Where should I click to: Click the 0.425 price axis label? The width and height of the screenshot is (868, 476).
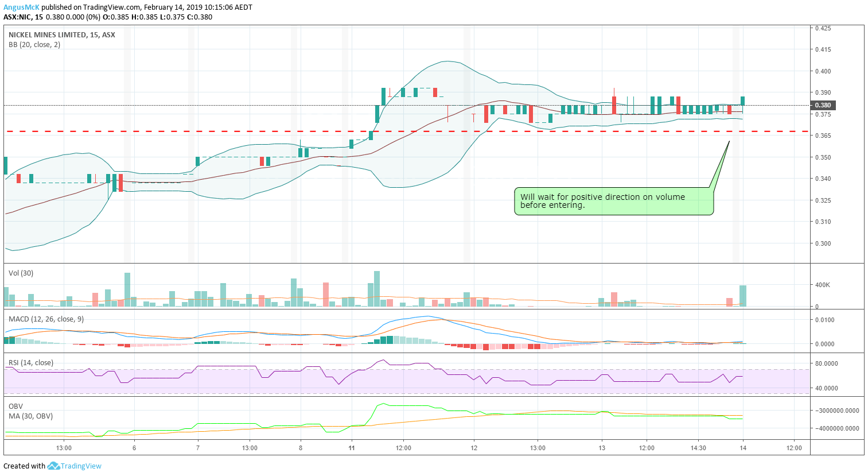[x=823, y=28]
